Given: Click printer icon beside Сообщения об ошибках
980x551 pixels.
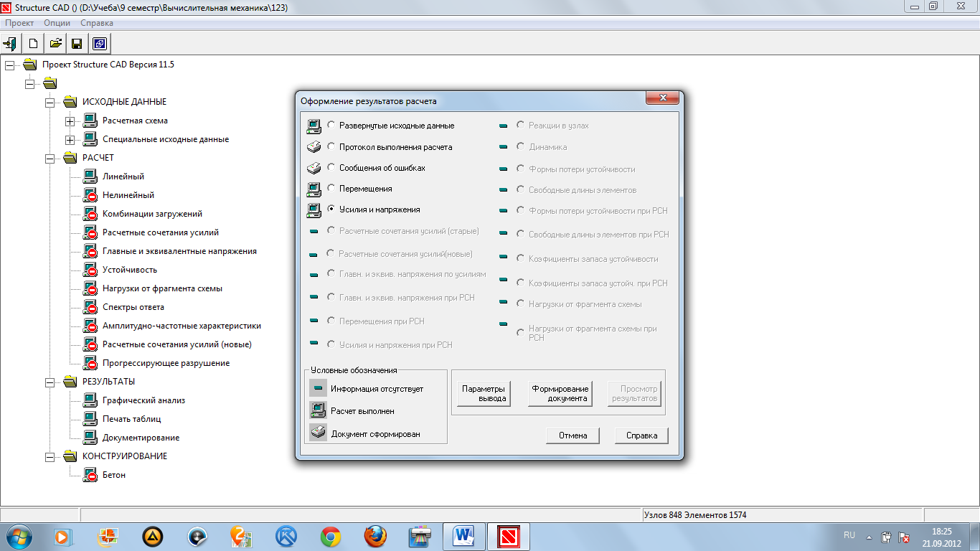Looking at the screenshot, I should [x=314, y=169].
